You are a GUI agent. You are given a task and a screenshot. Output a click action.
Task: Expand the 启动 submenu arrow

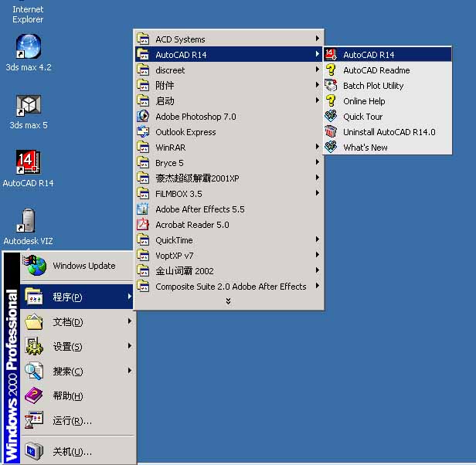pyautogui.click(x=318, y=100)
